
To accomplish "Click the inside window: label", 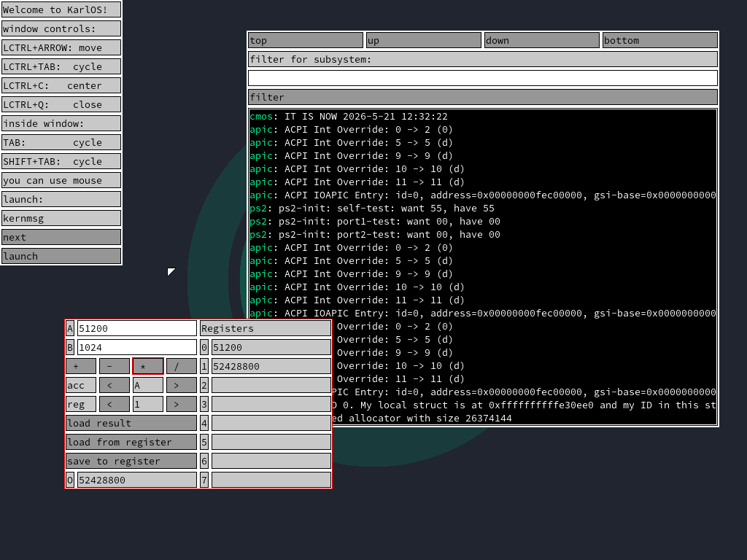I will pos(61,123).
